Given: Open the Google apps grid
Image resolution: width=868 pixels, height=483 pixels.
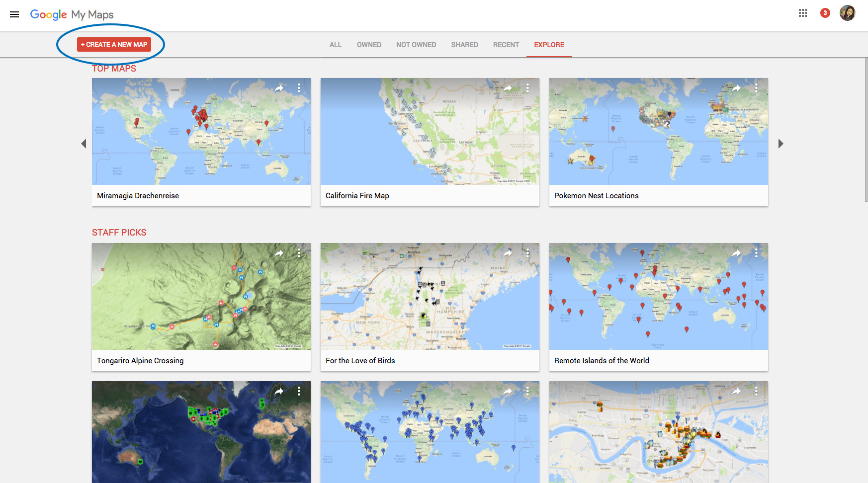Looking at the screenshot, I should point(803,13).
